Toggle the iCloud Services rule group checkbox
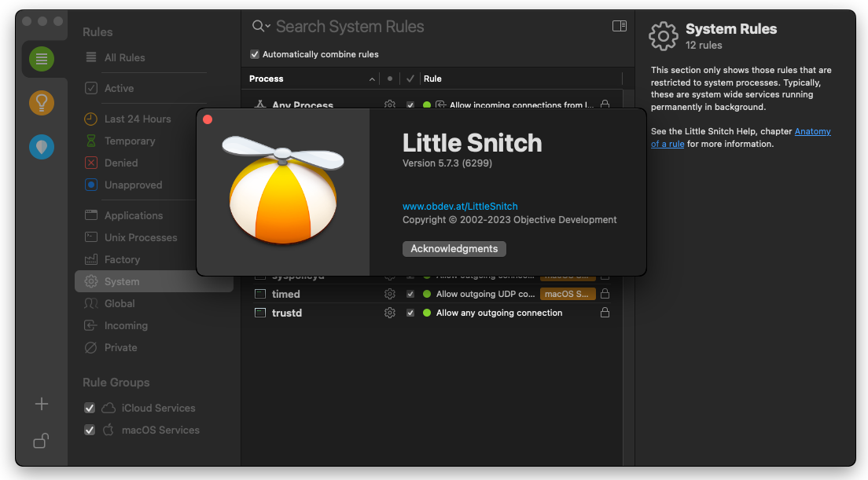The image size is (868, 480). [x=90, y=408]
